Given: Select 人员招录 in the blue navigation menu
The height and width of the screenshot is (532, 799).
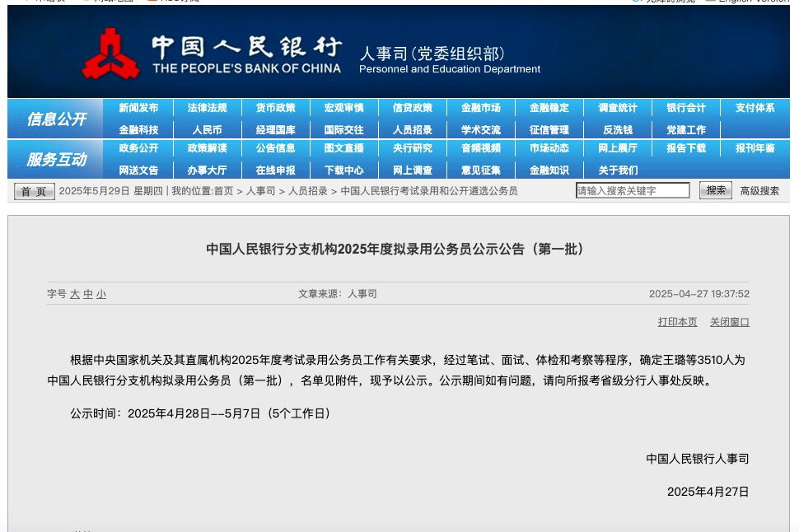Looking at the screenshot, I should point(412,130).
